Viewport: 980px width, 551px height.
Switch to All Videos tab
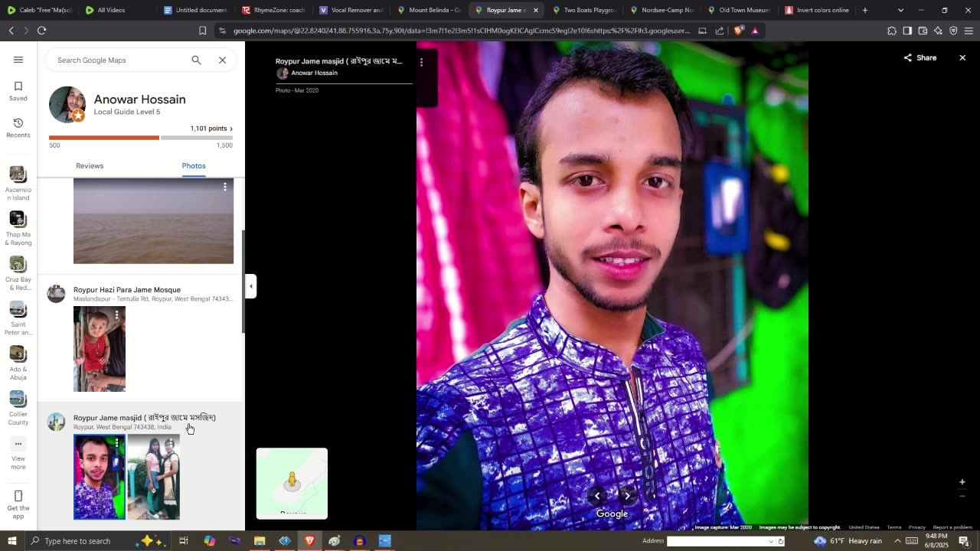tap(111, 10)
